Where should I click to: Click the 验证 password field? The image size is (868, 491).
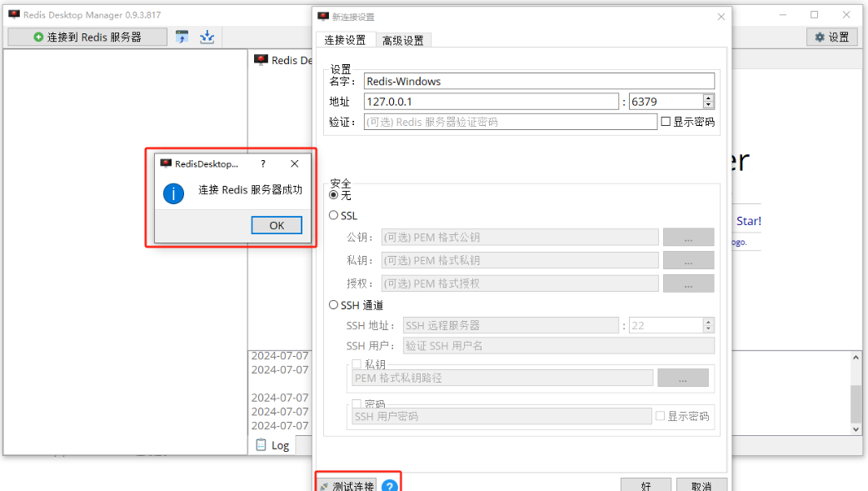tap(511, 122)
